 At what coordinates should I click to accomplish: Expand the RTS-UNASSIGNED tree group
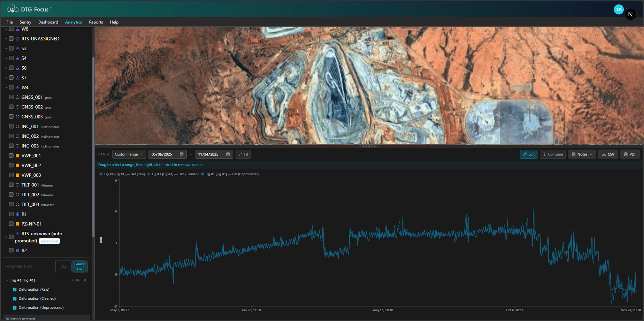tap(6, 39)
